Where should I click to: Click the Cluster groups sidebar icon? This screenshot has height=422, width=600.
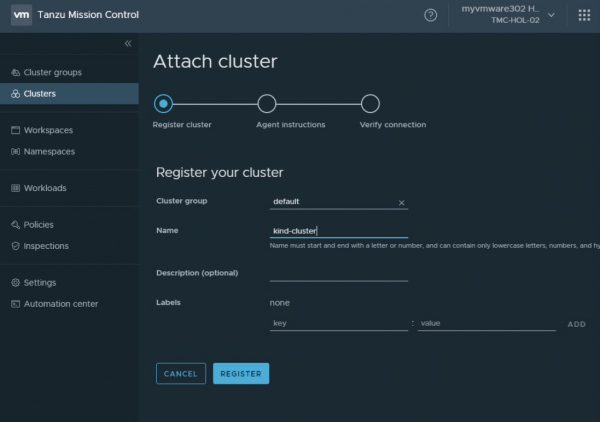[x=15, y=72]
